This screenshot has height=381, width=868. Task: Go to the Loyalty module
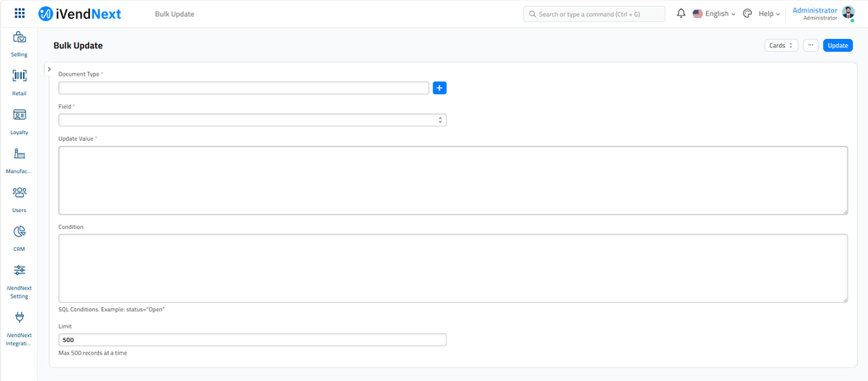[19, 115]
